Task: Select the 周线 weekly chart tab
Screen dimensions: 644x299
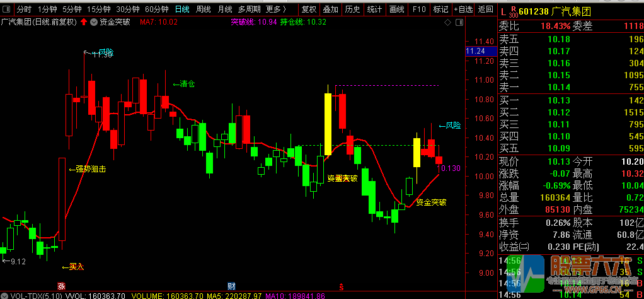Action: click(x=204, y=9)
